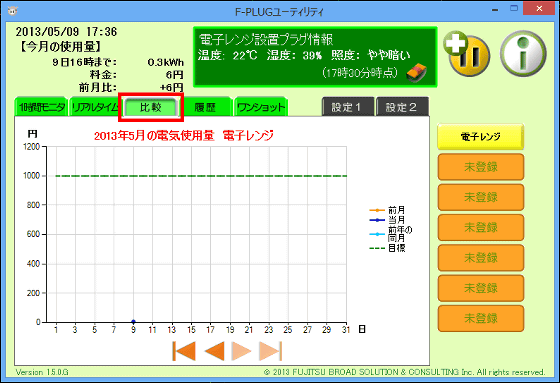Image resolution: width=560 pixels, height=383 pixels.
Task: Open the リアルタイム tab
Action: 95,107
